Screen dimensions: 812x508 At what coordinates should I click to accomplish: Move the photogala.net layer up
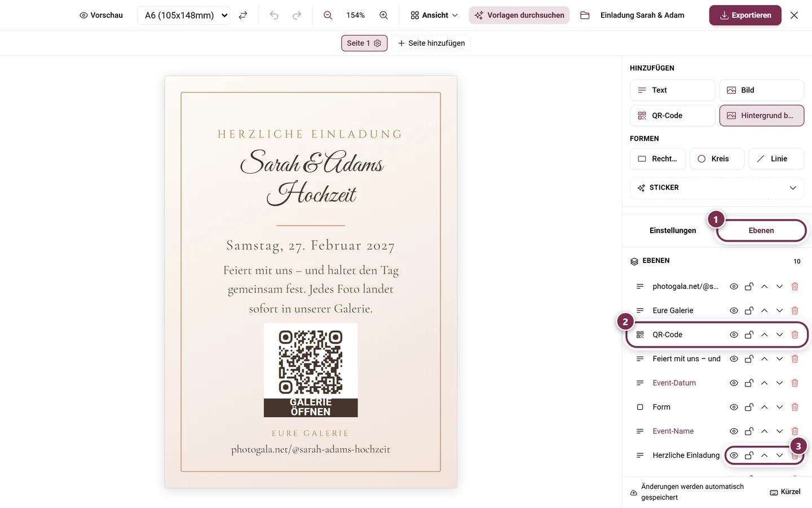[x=764, y=287]
